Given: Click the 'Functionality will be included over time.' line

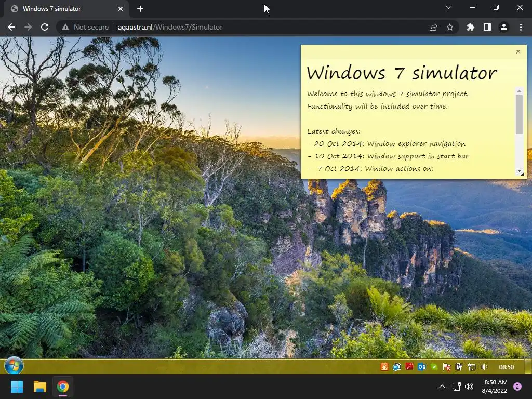Looking at the screenshot, I should [377, 107].
